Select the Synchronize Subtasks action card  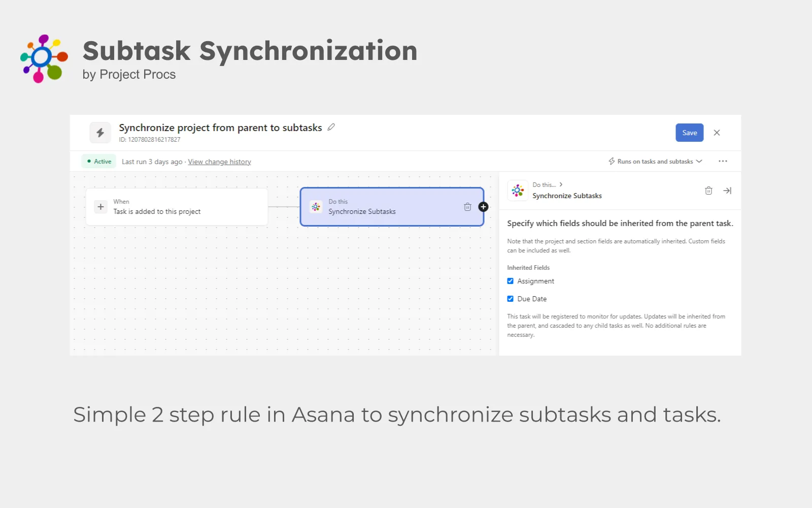coord(392,207)
